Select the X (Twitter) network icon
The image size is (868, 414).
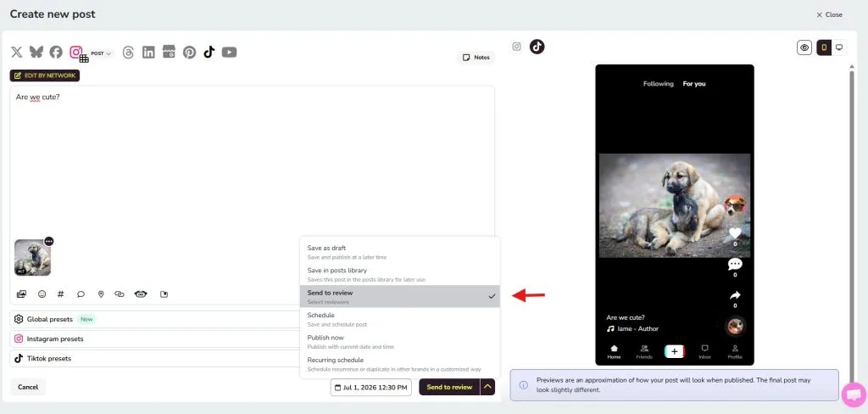tap(17, 52)
